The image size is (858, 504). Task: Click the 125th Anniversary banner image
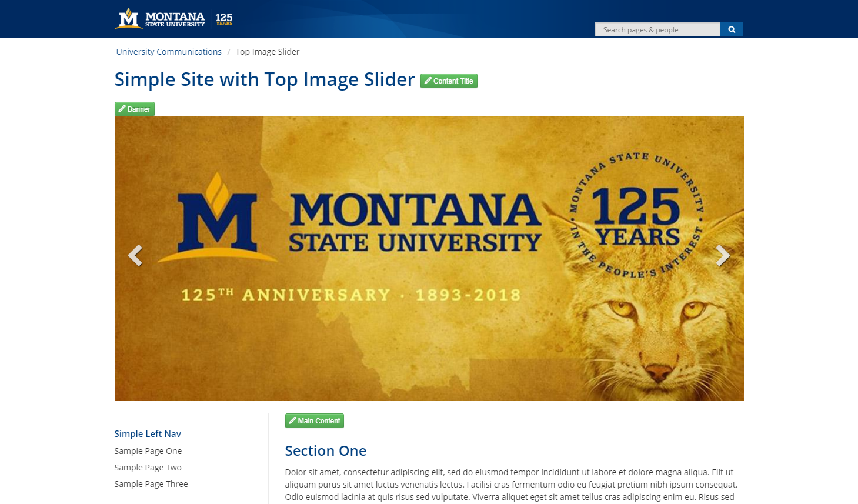pyautogui.click(x=429, y=259)
